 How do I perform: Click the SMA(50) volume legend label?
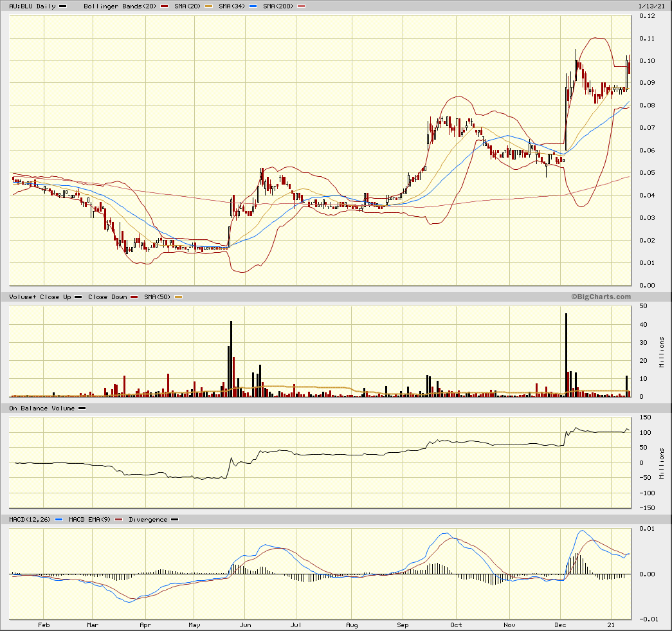pos(157,297)
